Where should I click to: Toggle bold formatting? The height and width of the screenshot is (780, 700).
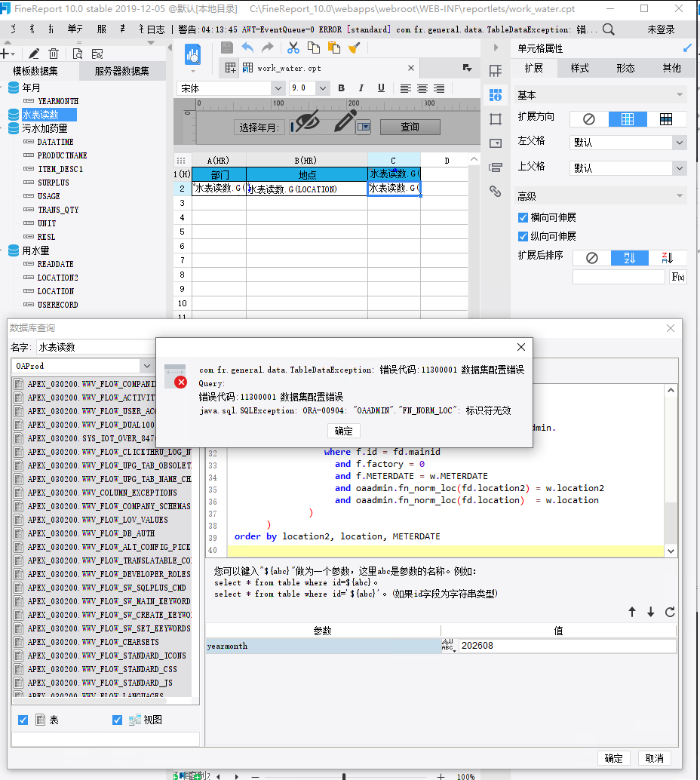[341, 88]
